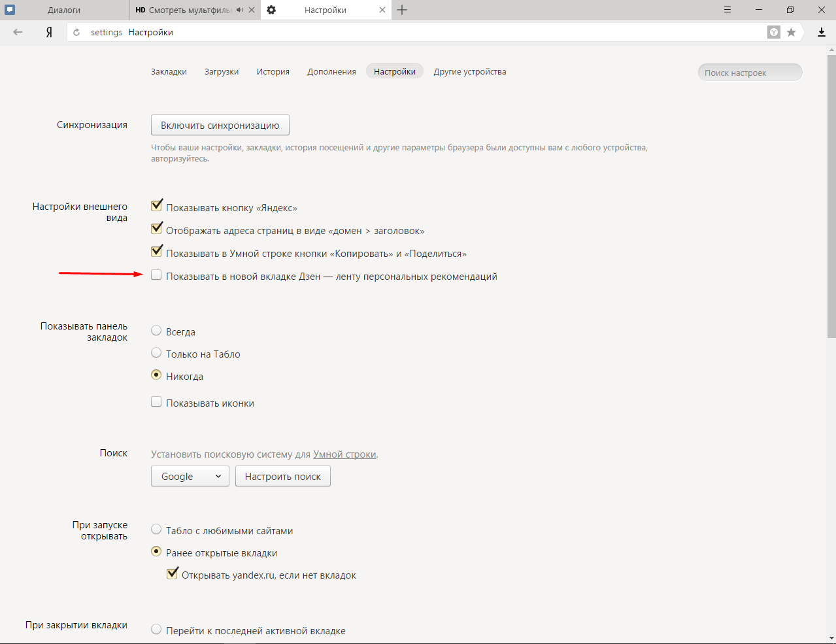The image size is (836, 644).
Task: Open the Дополнения section
Action: (x=331, y=71)
